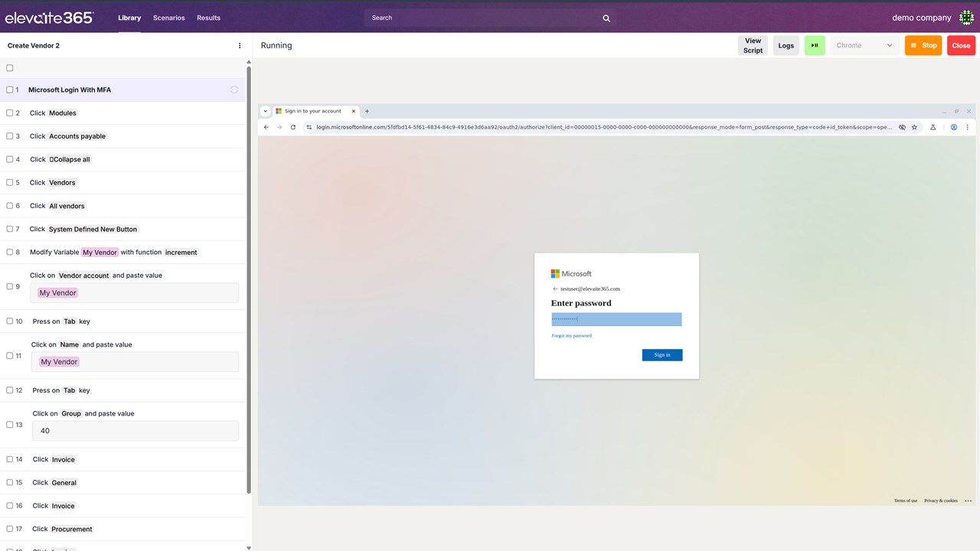Open a new browser tab with plus icon

pos(367,111)
